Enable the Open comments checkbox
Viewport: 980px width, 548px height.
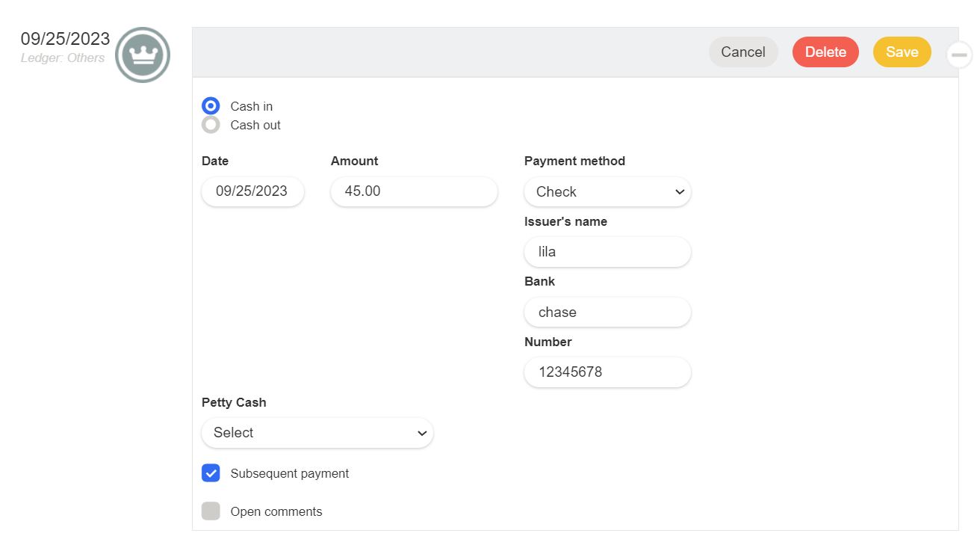pyautogui.click(x=211, y=511)
